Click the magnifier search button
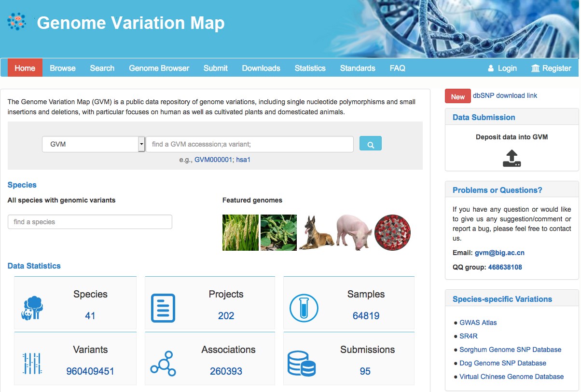The width and height of the screenshot is (581, 392). 370,144
